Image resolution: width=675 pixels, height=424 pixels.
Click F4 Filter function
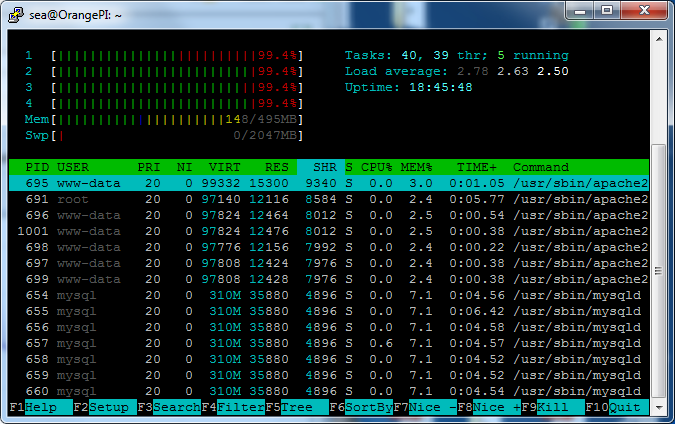(x=233, y=407)
